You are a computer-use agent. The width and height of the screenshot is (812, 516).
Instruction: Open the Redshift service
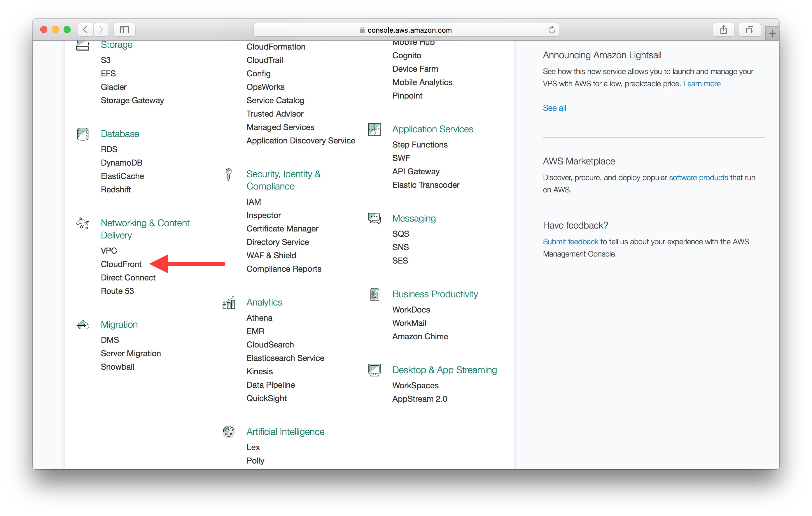(116, 190)
